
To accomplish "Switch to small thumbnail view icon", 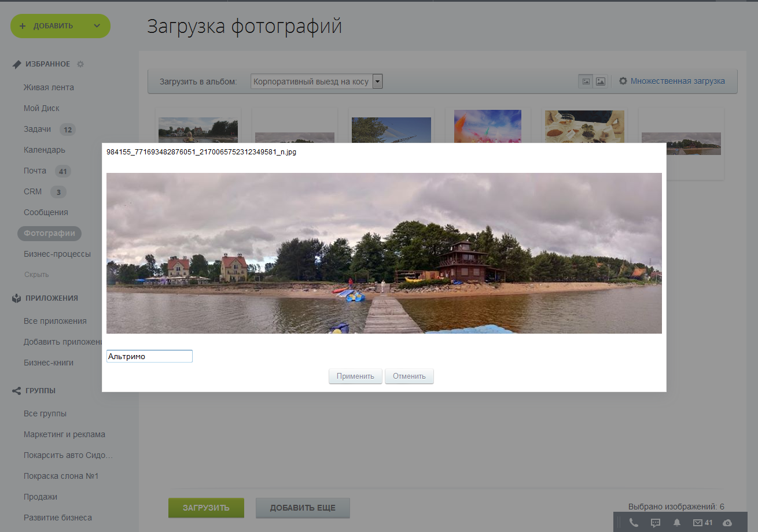I will tap(586, 82).
